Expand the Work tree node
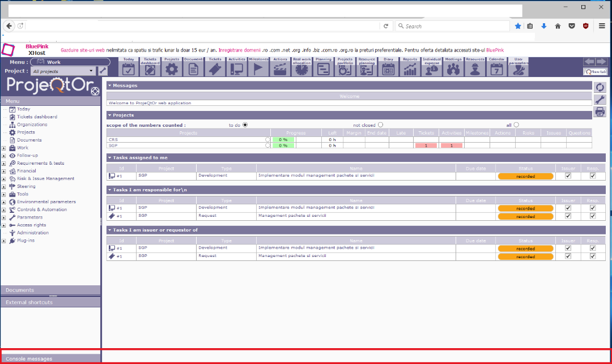 4,148
